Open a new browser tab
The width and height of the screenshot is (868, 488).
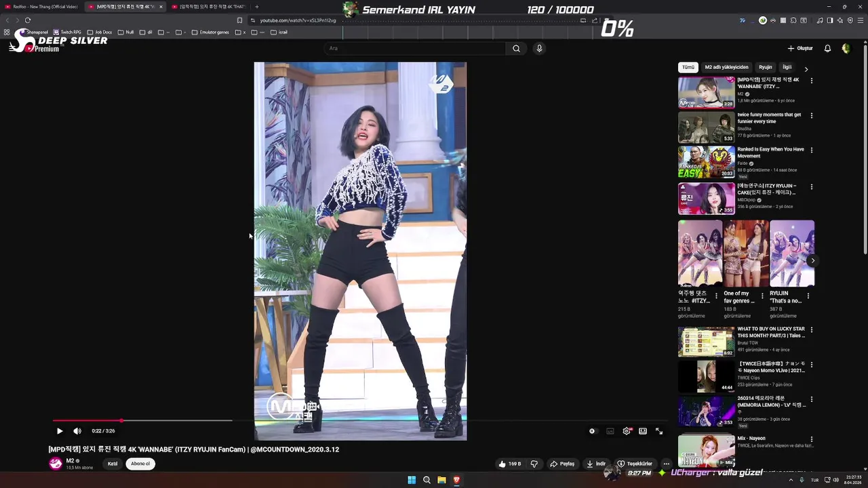click(x=256, y=7)
